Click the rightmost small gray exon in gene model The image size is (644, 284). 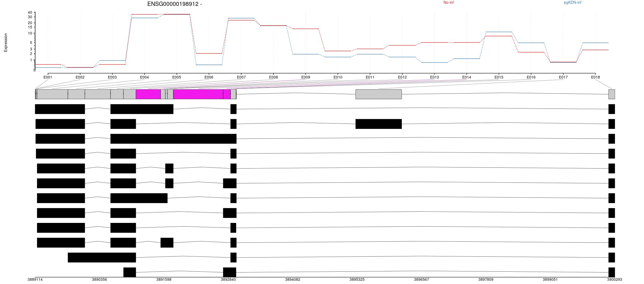pos(612,94)
